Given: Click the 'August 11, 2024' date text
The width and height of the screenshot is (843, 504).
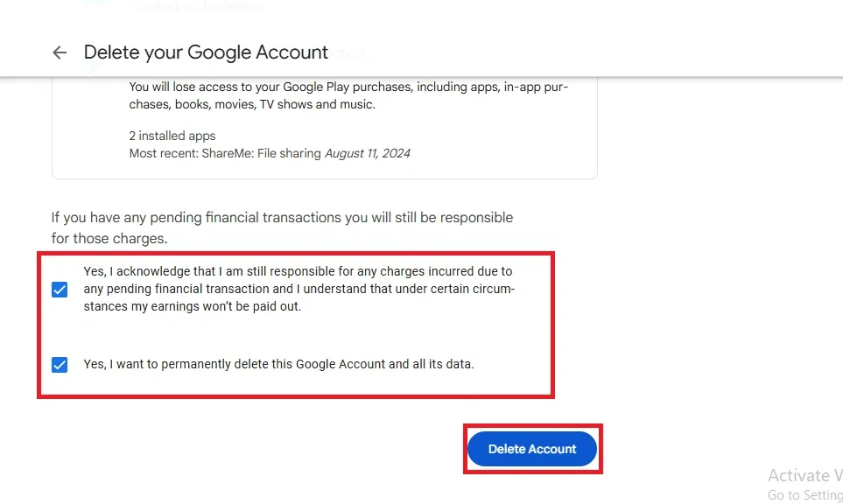Looking at the screenshot, I should [368, 153].
